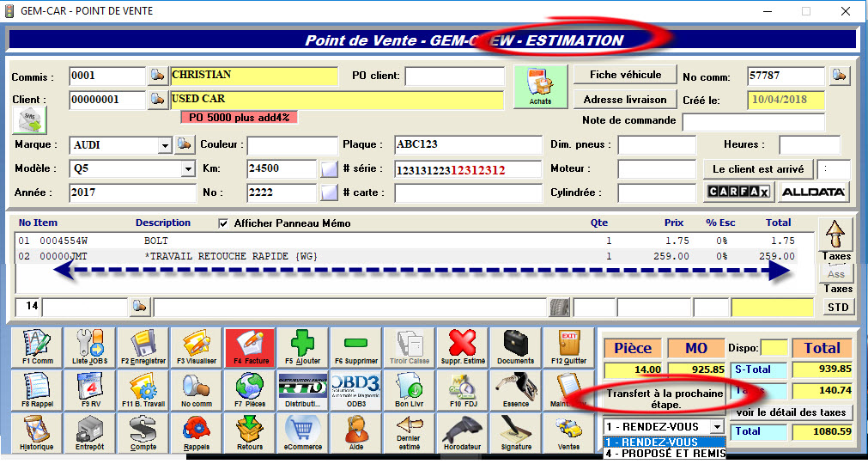Viewport: 868px width, 464px height.
Task: Select 1 - RENDEZ-VOUS list option
Action: 664,443
